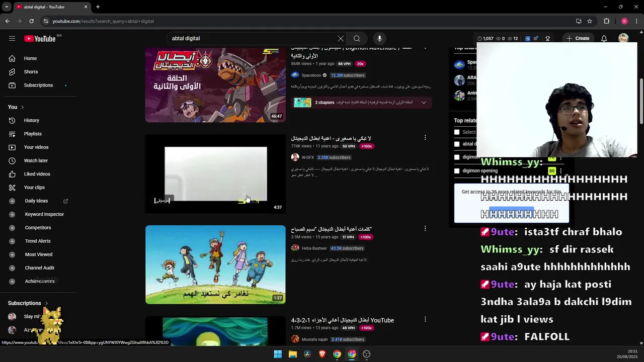Open the vidIQ logo in the header
The height and width of the screenshot is (362, 644).
pos(527,39)
